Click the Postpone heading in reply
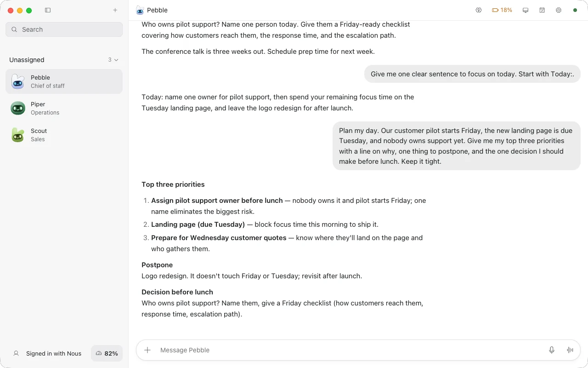Image resolution: width=588 pixels, height=368 pixels. tap(157, 265)
